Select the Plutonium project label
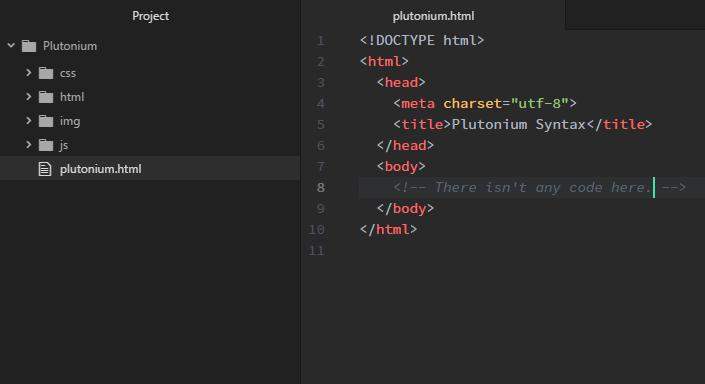Viewport: 705px width, 384px height. (x=70, y=46)
